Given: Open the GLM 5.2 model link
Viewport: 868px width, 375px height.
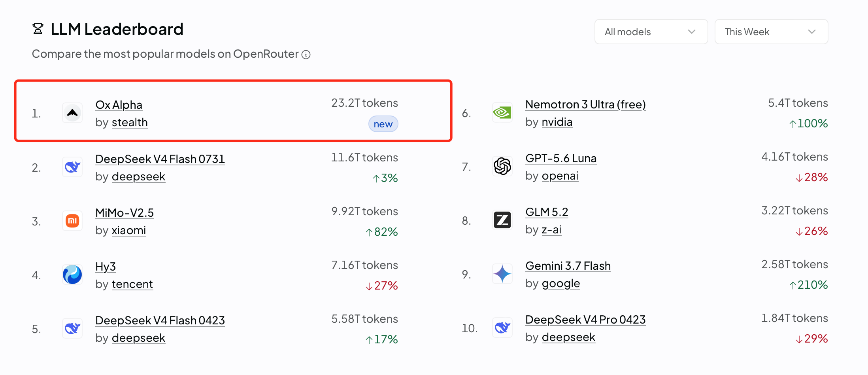Looking at the screenshot, I should pyautogui.click(x=547, y=212).
